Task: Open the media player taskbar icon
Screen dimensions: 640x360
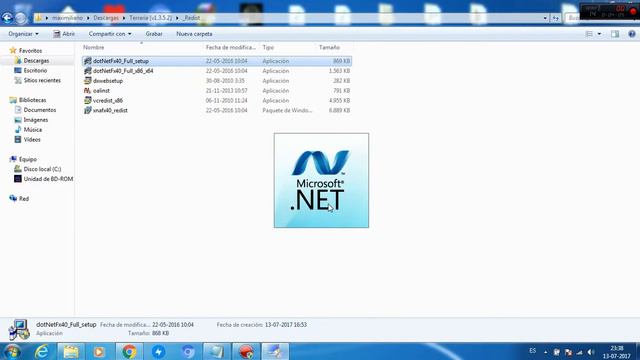Action: (99, 351)
